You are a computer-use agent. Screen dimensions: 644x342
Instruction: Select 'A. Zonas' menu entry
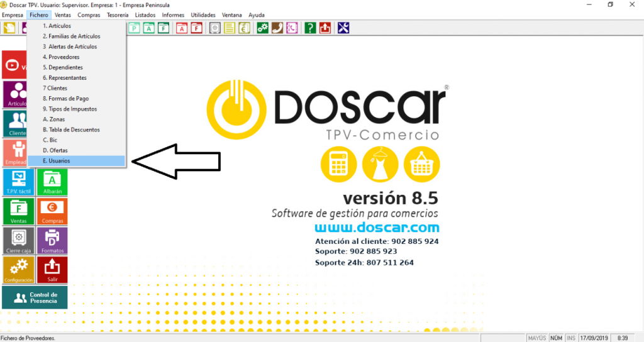coord(76,119)
